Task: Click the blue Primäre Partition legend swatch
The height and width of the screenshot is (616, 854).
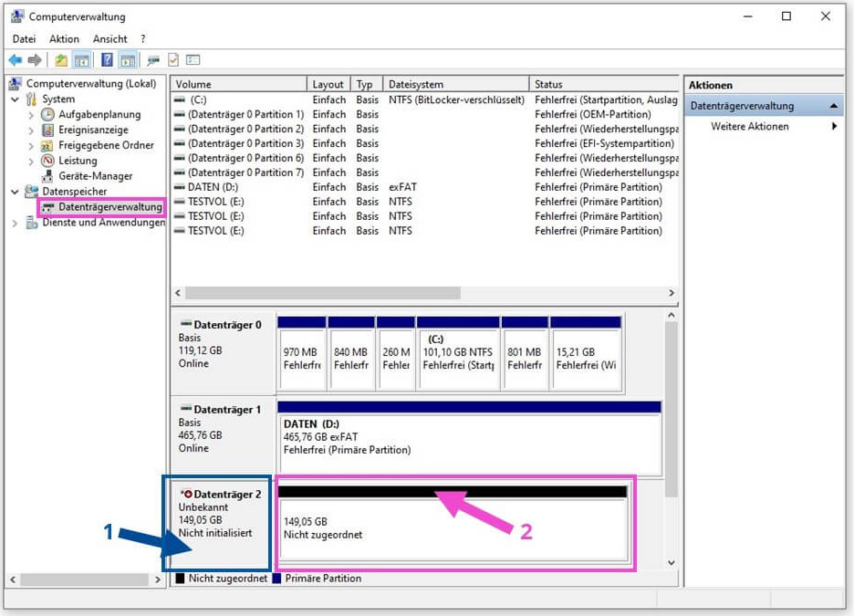Action: [x=276, y=579]
